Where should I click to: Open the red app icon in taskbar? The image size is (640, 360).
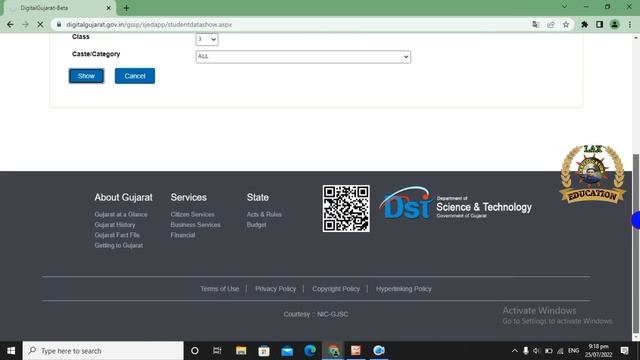[356, 351]
